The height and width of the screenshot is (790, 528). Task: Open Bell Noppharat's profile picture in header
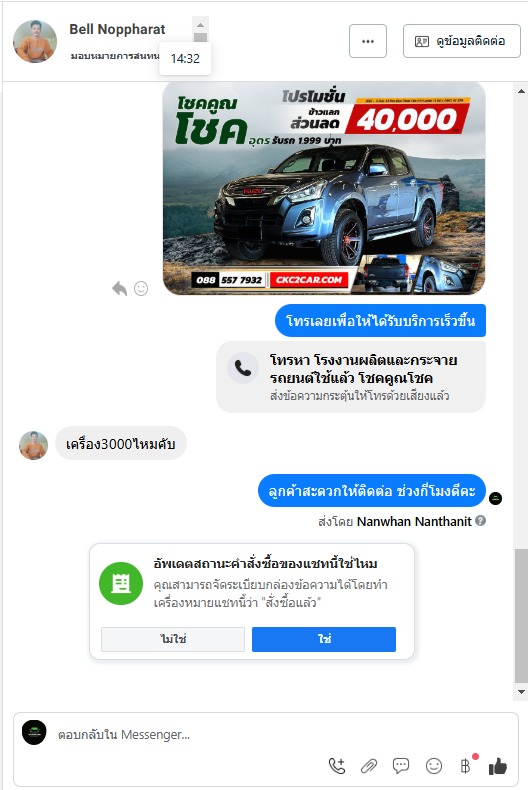click(35, 41)
